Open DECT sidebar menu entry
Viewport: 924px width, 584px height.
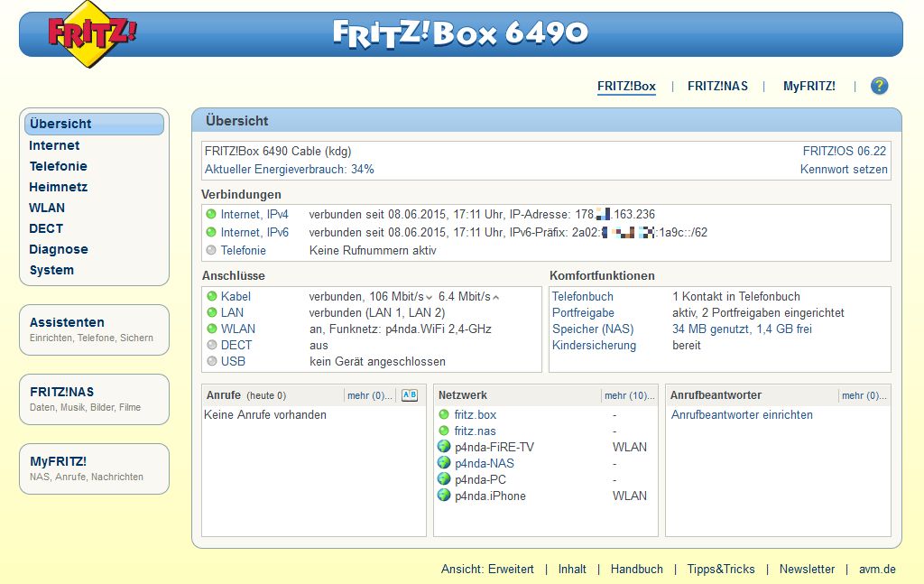[46, 228]
